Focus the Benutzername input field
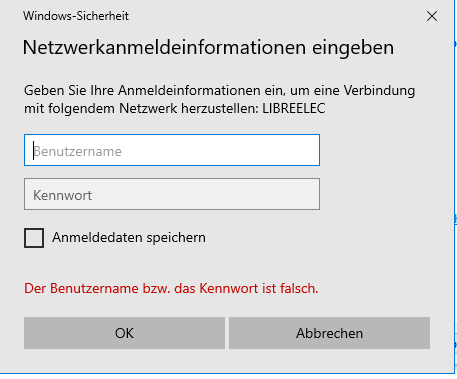Viewport: 457px width, 379px height. coord(172,150)
